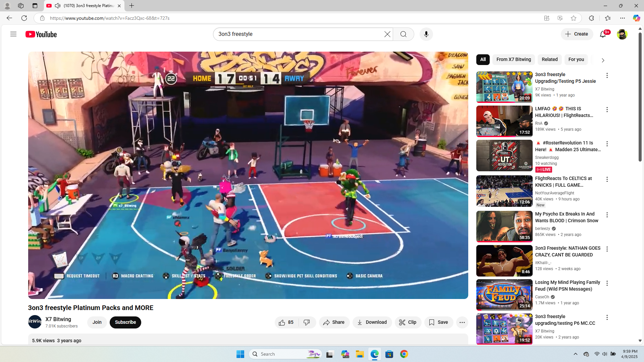Open Google Chrome from taskbar

(404, 354)
